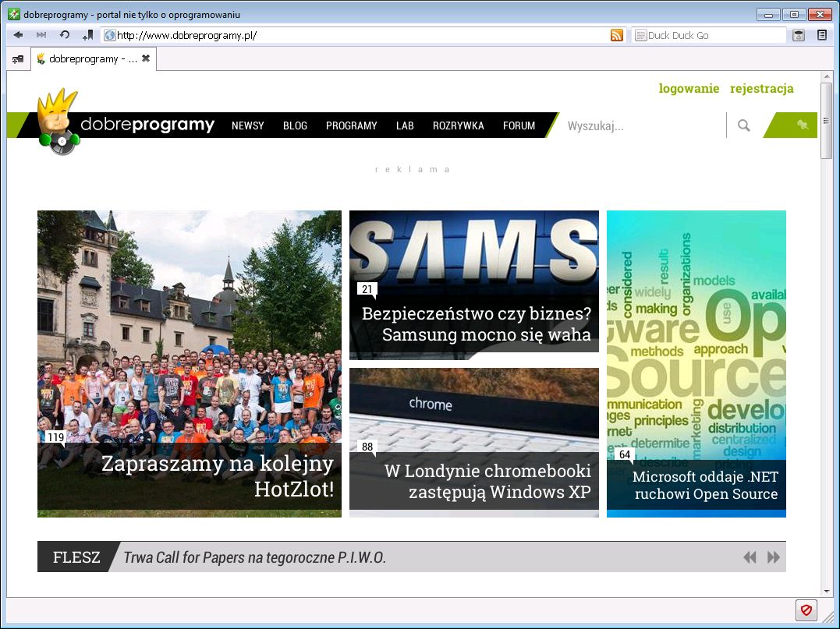The image size is (840, 629).
Task: Go back with the browser back arrow
Action: tap(18, 35)
